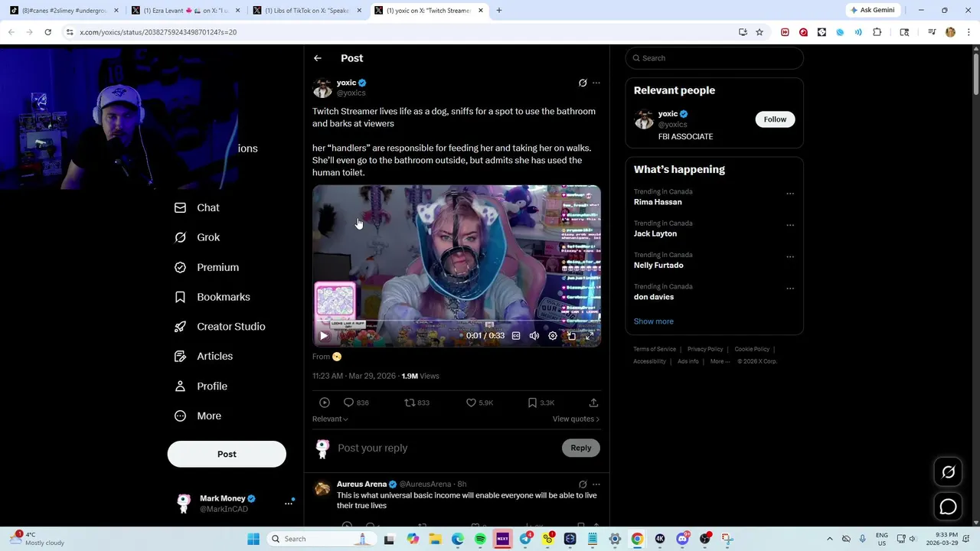980x551 pixels.
Task: Reload the page
Action: 47,32
